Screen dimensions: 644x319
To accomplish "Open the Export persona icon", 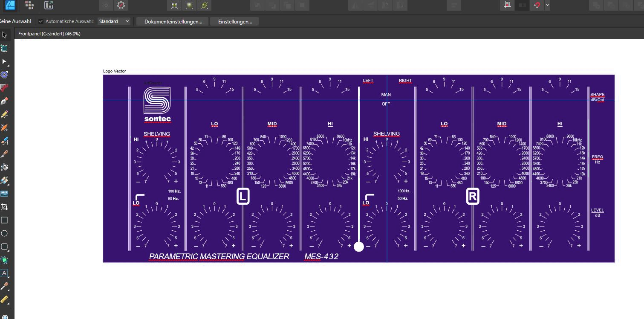I will (49, 5).
